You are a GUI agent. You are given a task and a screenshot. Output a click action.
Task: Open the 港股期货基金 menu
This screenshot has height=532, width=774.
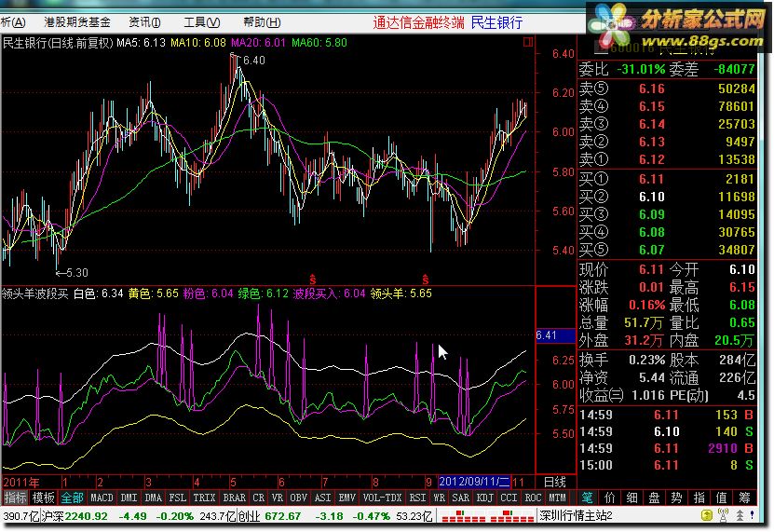77,22
